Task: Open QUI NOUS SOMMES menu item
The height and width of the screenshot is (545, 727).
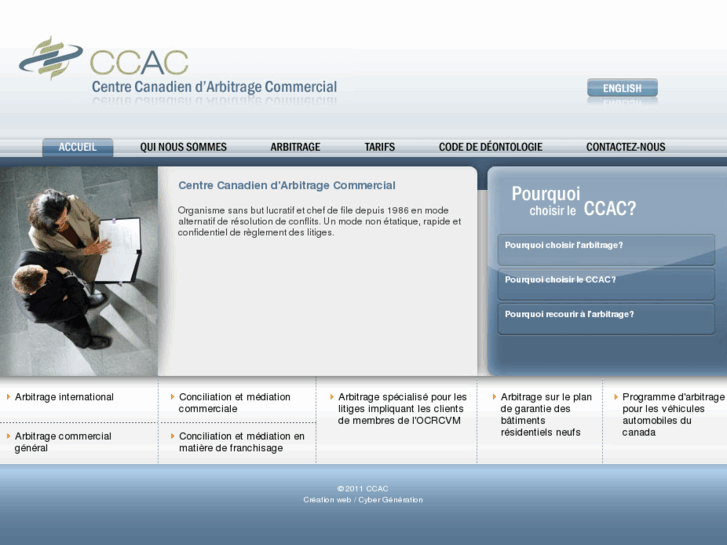Action: tap(183, 147)
